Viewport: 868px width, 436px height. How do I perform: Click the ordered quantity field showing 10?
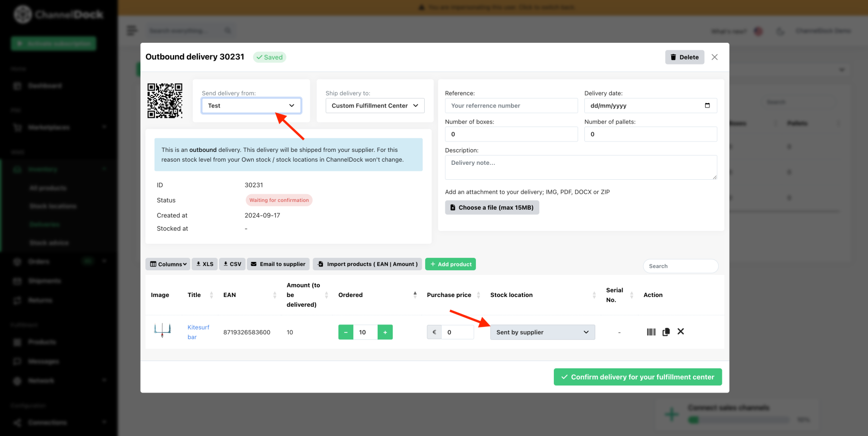365,332
